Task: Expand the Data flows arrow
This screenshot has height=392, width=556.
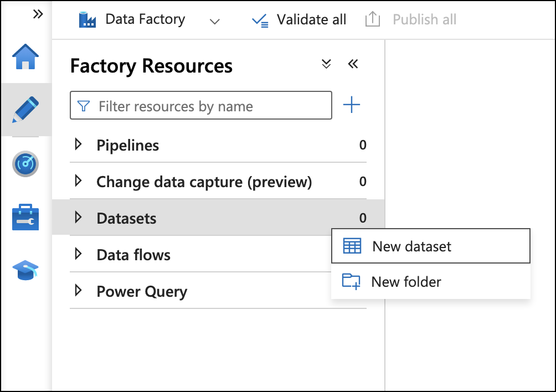Action: pos(78,255)
